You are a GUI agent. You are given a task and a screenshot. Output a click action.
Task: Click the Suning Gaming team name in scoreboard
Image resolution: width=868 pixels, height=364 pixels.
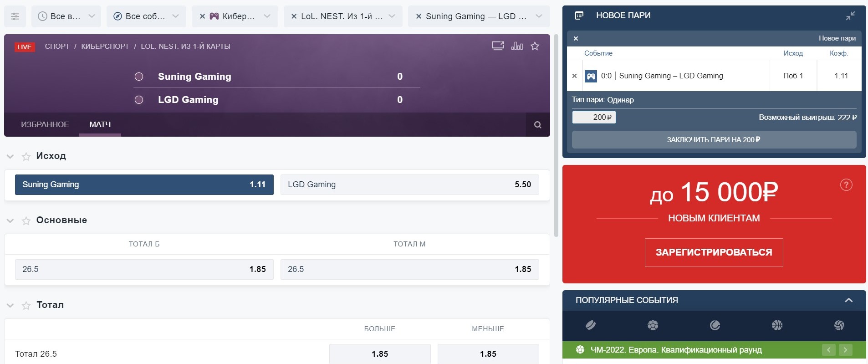tap(194, 77)
